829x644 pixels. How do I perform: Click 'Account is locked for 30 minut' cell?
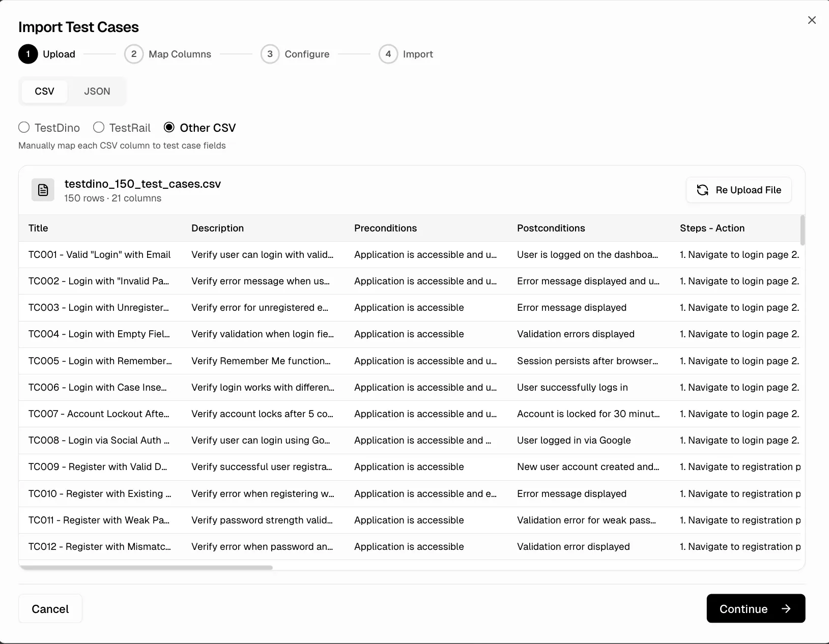588,414
